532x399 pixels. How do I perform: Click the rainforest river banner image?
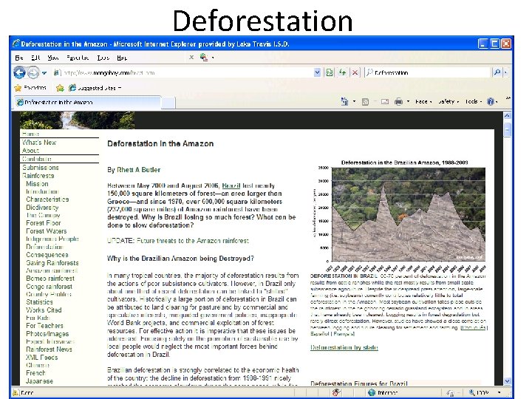pos(77,120)
